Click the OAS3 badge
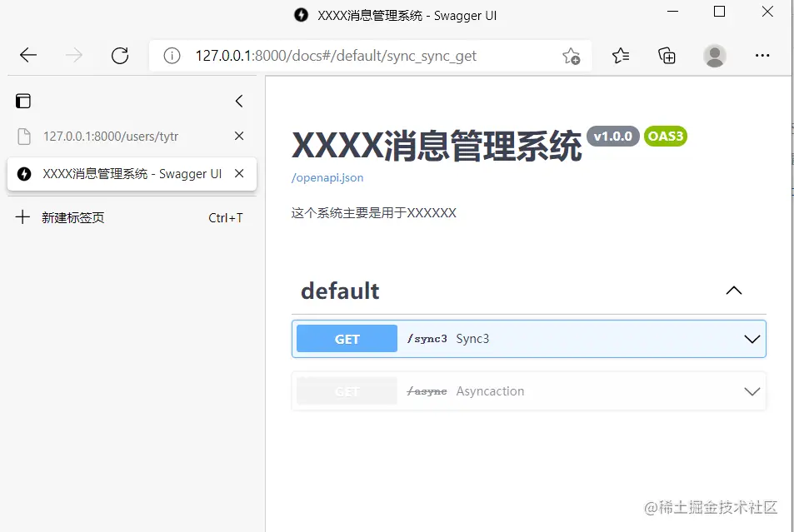 pyautogui.click(x=666, y=137)
